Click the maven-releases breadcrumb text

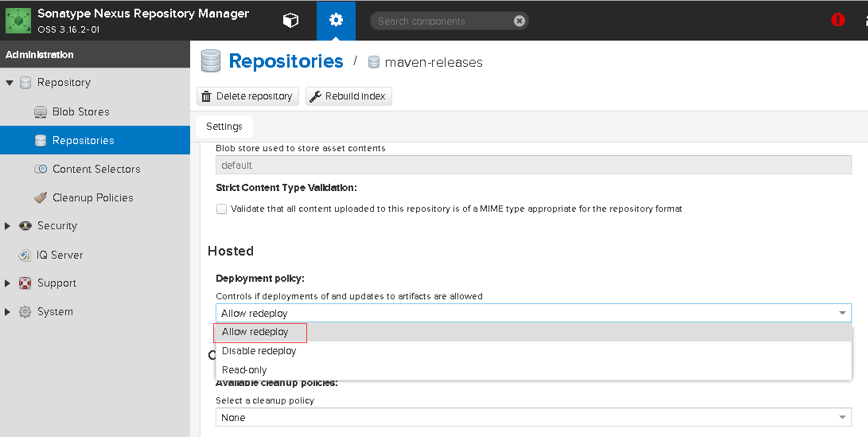(434, 63)
